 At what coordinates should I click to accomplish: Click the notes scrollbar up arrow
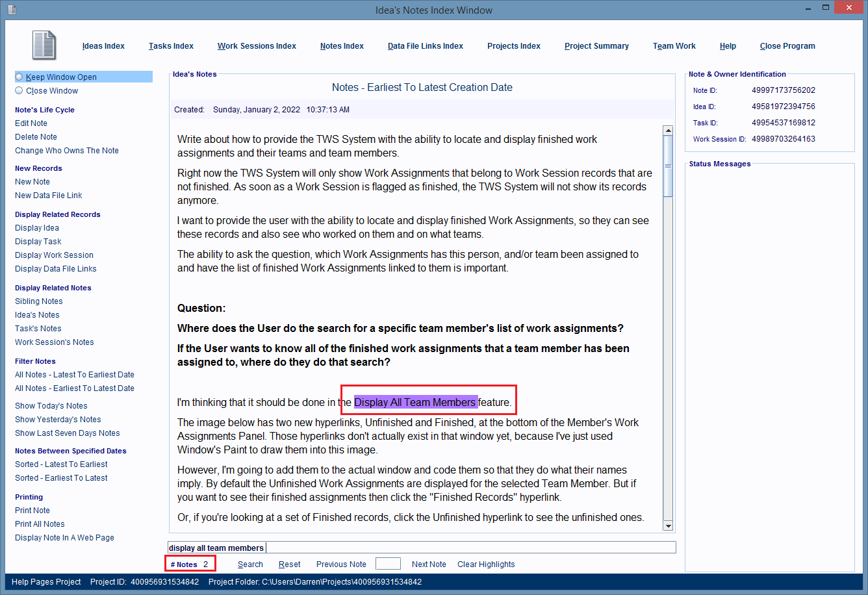pos(668,131)
